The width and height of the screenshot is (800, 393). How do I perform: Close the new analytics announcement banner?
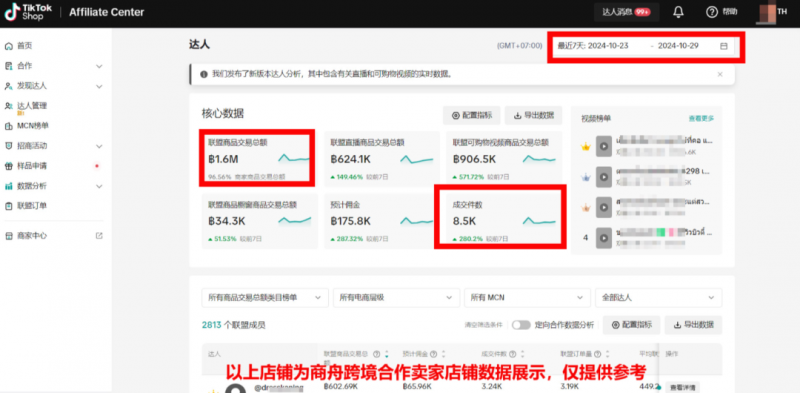click(x=720, y=75)
